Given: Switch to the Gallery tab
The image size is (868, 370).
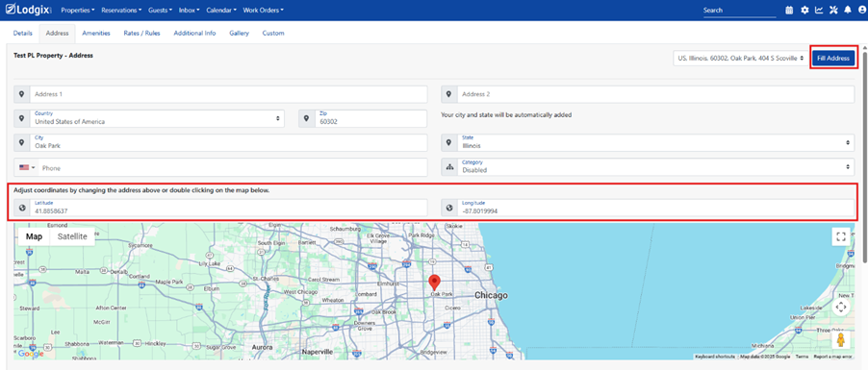Looking at the screenshot, I should pos(240,34).
